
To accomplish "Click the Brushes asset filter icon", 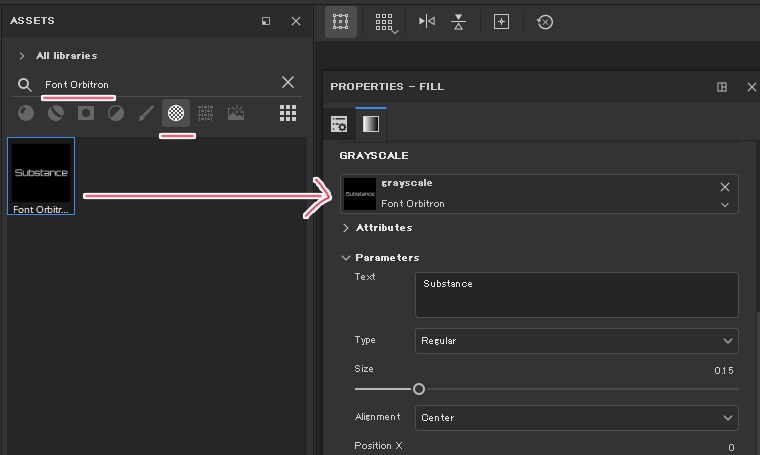I will click(x=146, y=113).
